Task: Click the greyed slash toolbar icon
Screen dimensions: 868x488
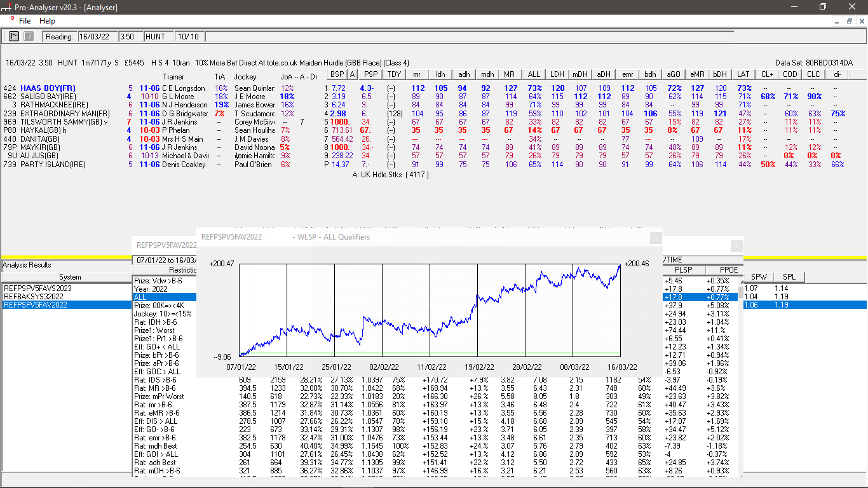Action: click(29, 37)
